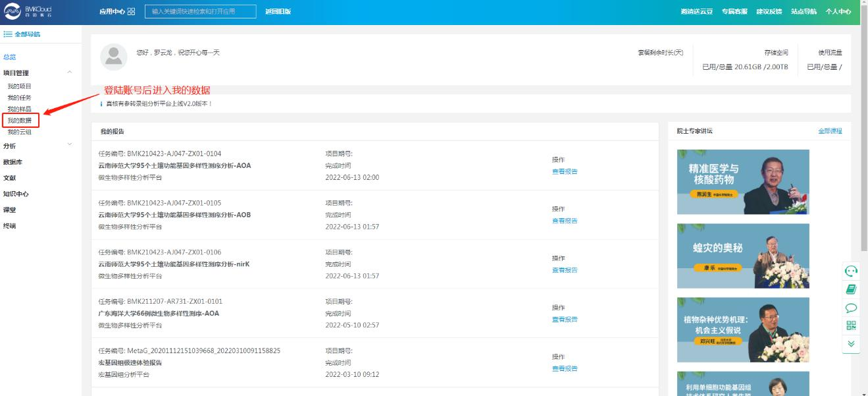This screenshot has width=868, height=396.
Task: Expand the 分析 sidebar section
Action: pos(70,146)
